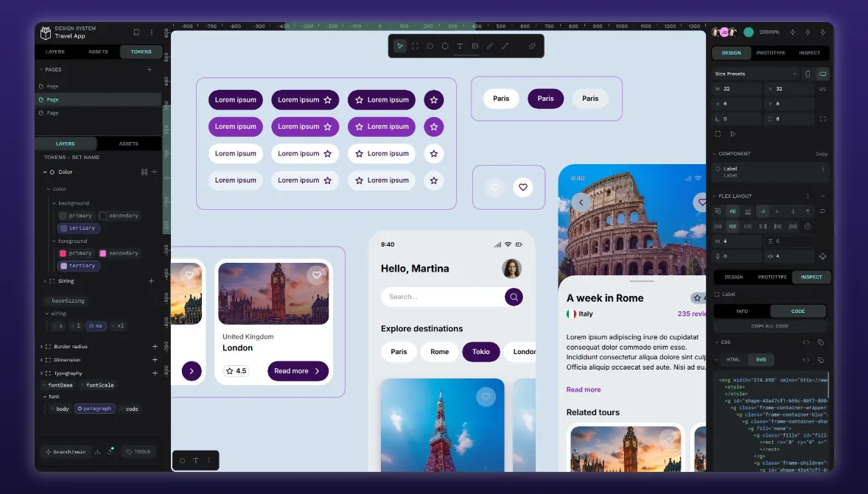
Task: Add a Dimension token with plus icon
Action: [155, 359]
